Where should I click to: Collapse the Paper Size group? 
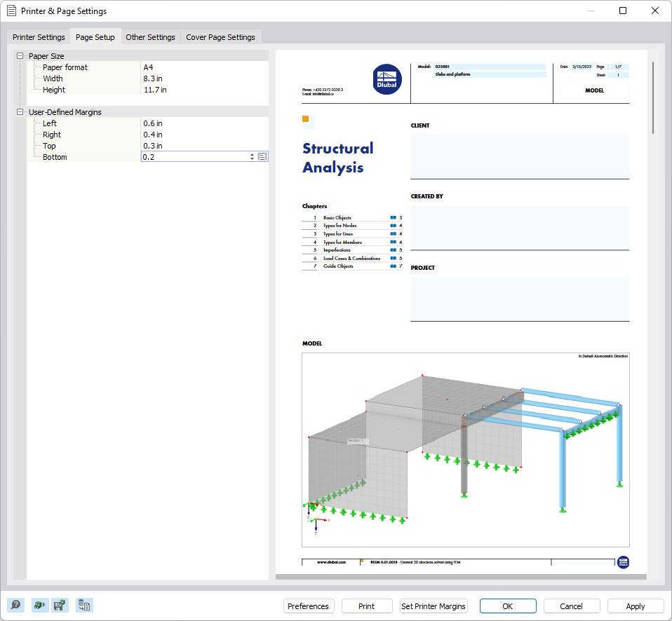[x=20, y=55]
